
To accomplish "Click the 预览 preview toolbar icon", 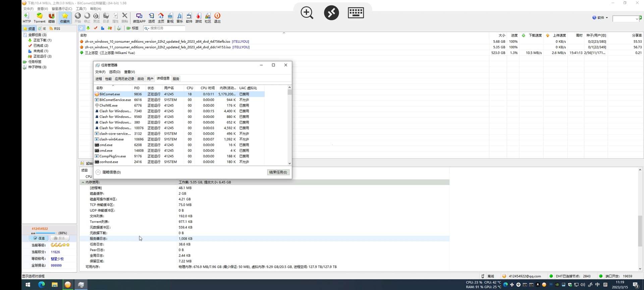I will pyautogui.click(x=96, y=18).
